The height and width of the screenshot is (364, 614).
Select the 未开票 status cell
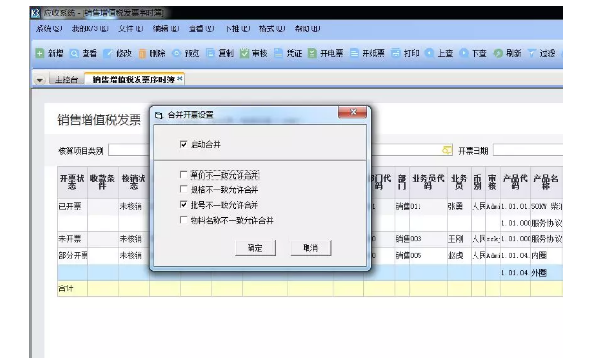click(x=73, y=238)
